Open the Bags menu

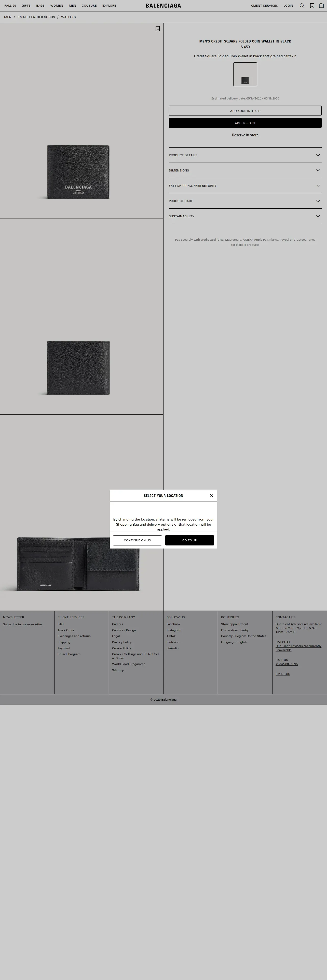click(x=40, y=6)
